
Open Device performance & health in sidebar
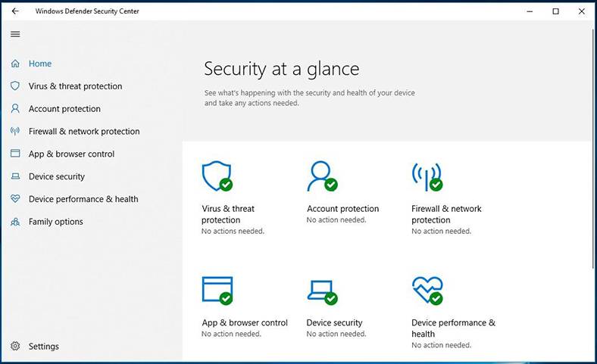pyautogui.click(x=83, y=199)
